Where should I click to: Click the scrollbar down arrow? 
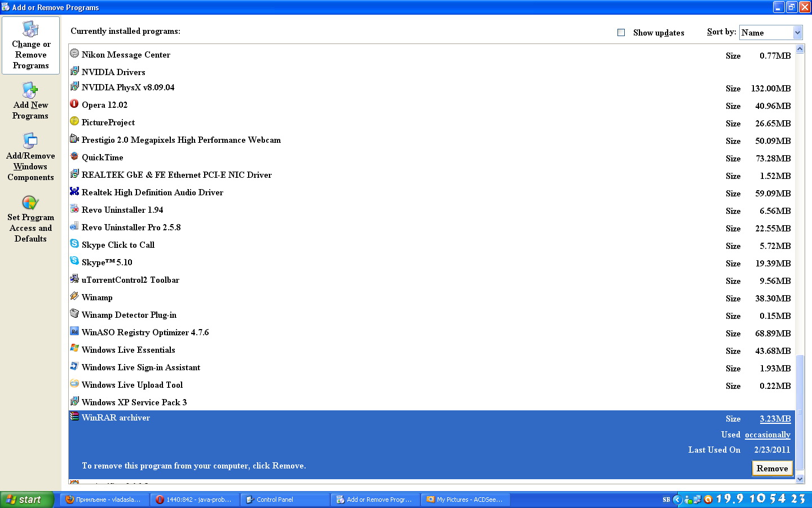[800, 479]
